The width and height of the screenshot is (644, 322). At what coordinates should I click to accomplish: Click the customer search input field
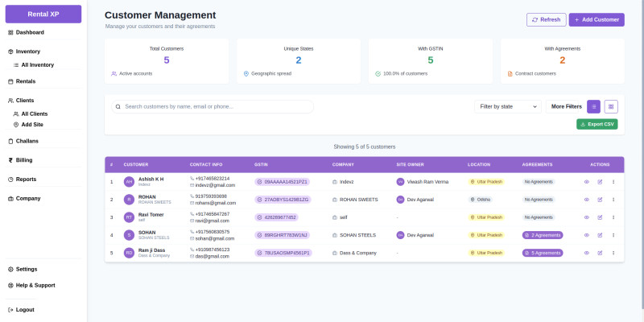click(213, 106)
